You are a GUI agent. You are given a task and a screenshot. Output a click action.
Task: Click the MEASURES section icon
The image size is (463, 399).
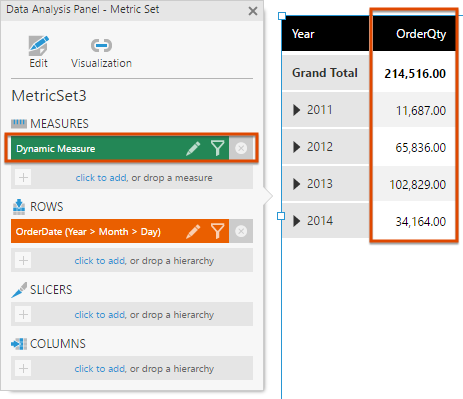point(19,124)
